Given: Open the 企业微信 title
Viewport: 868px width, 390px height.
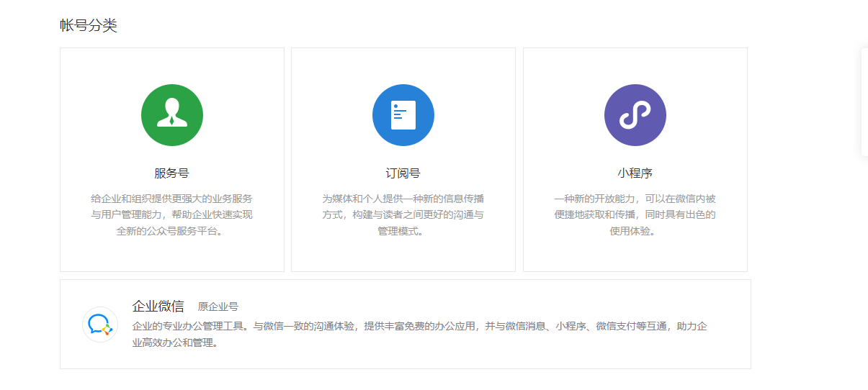Looking at the screenshot, I should pos(158,306).
